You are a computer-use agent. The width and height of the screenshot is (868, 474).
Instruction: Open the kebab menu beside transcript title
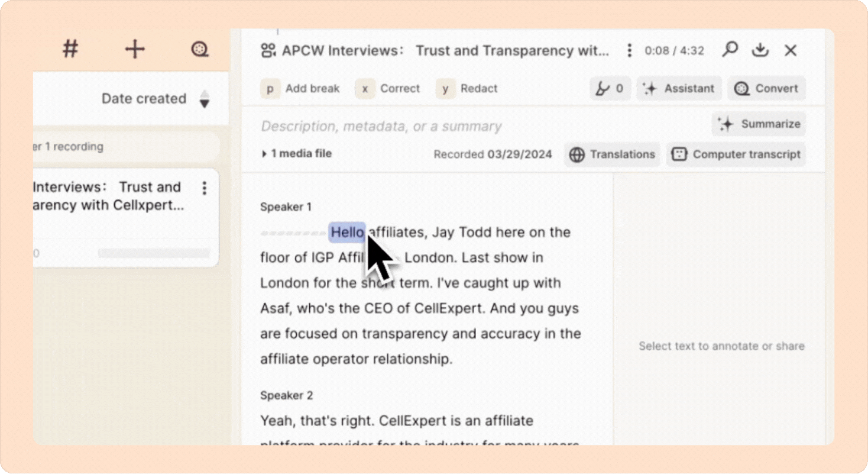629,51
